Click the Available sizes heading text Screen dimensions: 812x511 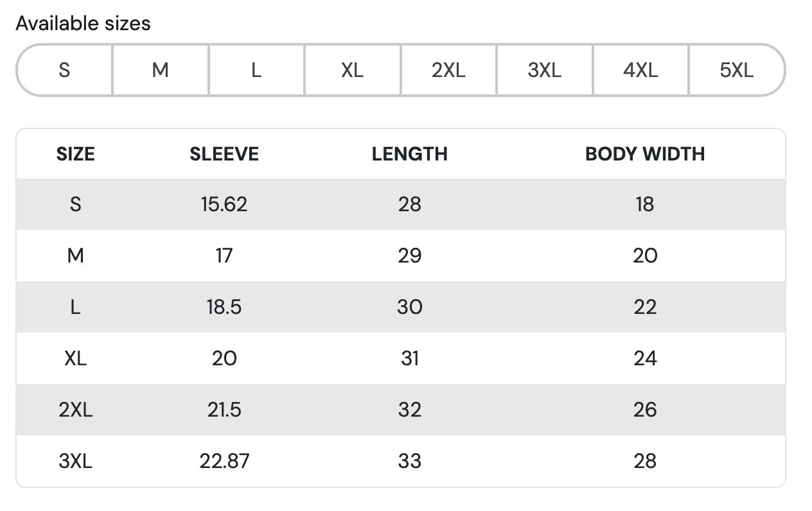83,24
